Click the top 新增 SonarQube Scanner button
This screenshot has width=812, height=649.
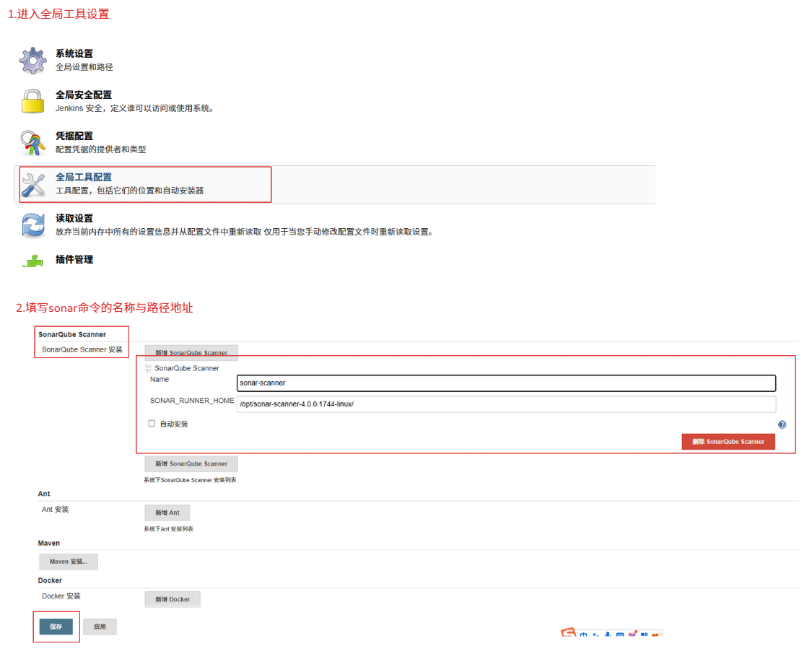click(x=191, y=353)
